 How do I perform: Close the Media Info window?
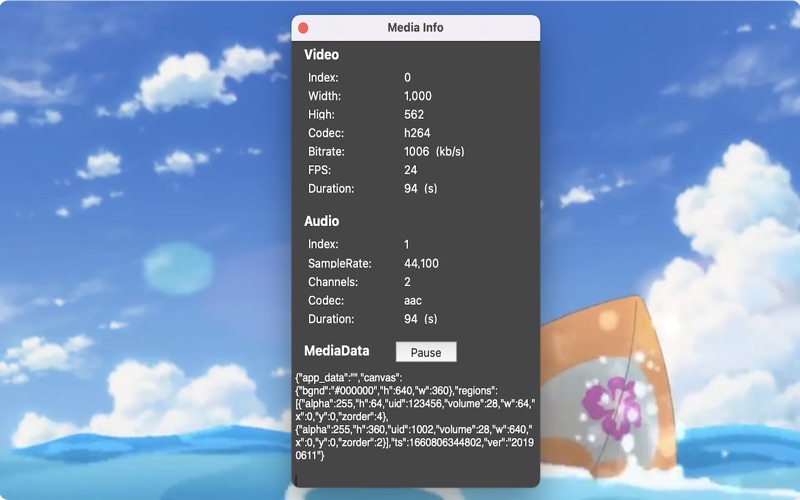click(x=303, y=28)
